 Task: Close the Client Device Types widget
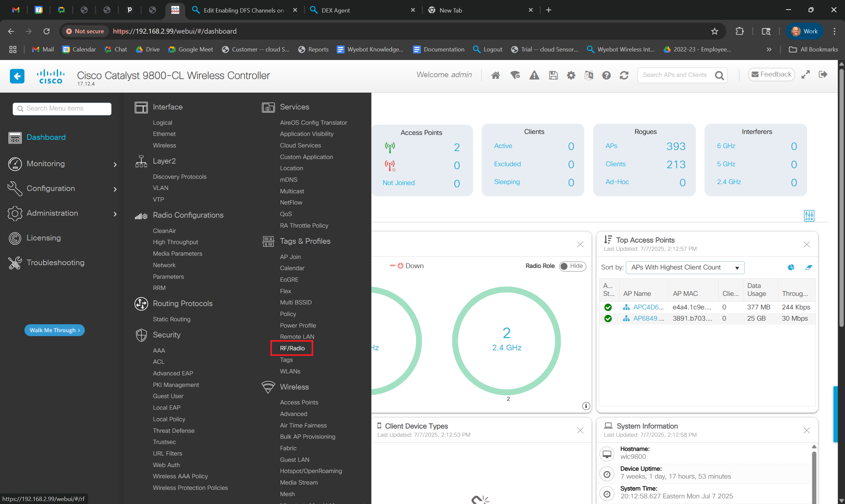pos(580,430)
